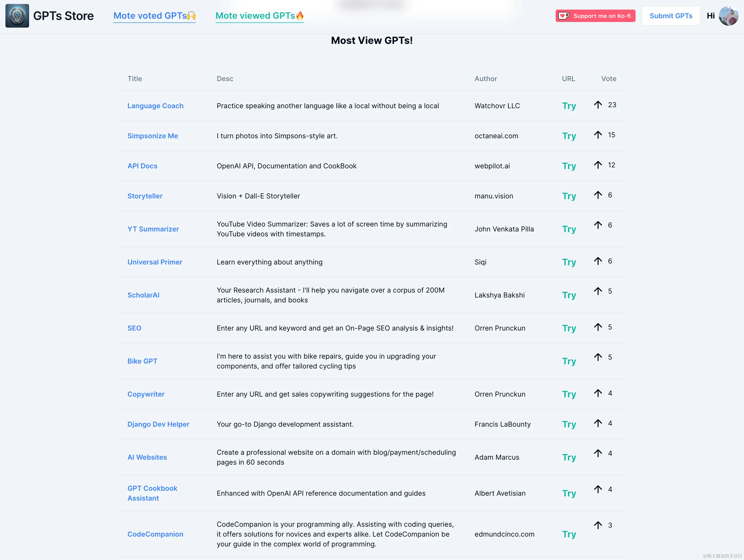Select the Mote viewed GPTs tab

click(259, 16)
